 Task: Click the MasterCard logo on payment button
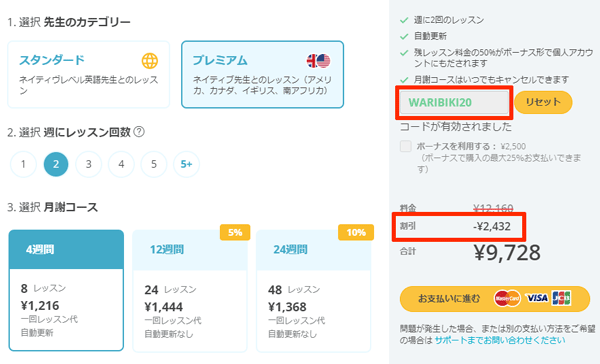point(507,298)
